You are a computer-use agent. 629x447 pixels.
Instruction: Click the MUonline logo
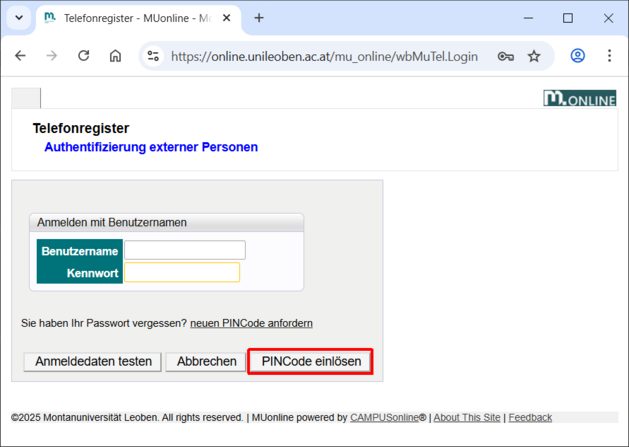point(580,98)
